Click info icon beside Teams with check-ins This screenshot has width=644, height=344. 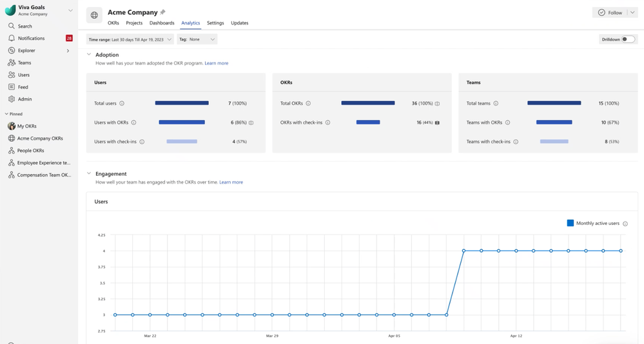[516, 142]
